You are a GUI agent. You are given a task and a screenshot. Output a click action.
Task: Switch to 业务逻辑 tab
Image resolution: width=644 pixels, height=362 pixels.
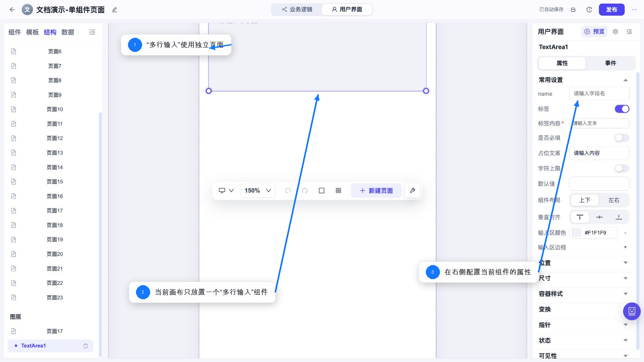pos(297,10)
